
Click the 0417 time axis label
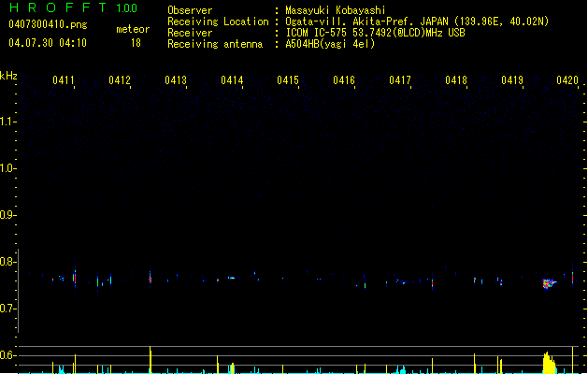coord(400,79)
